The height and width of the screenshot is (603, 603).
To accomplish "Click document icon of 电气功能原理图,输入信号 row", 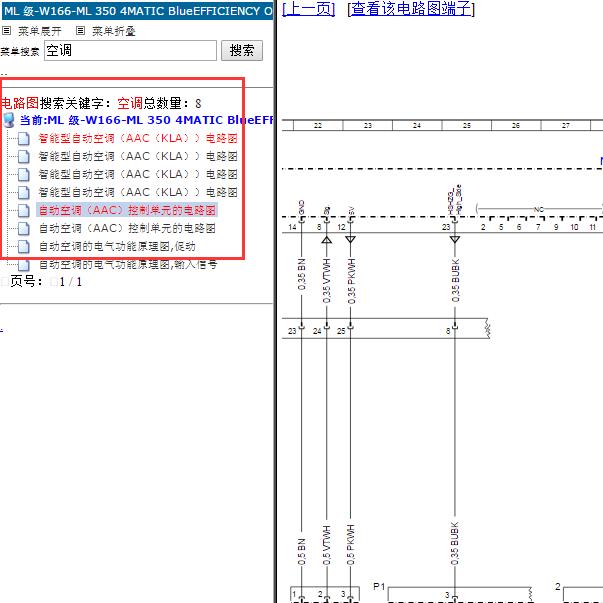I will 23,265.
